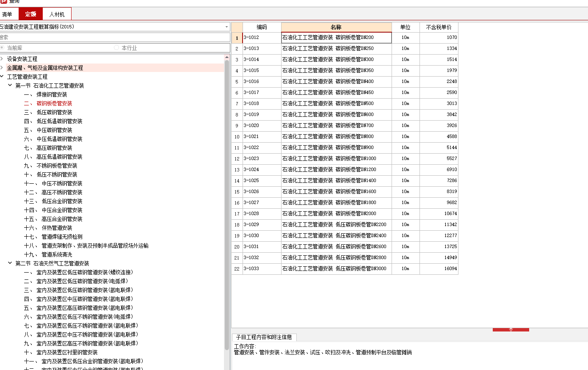Select 室内及装置区低压碳钢管道安装(螺纹连接) item
Viewport: 588px width, 370px height.
coord(78,272)
